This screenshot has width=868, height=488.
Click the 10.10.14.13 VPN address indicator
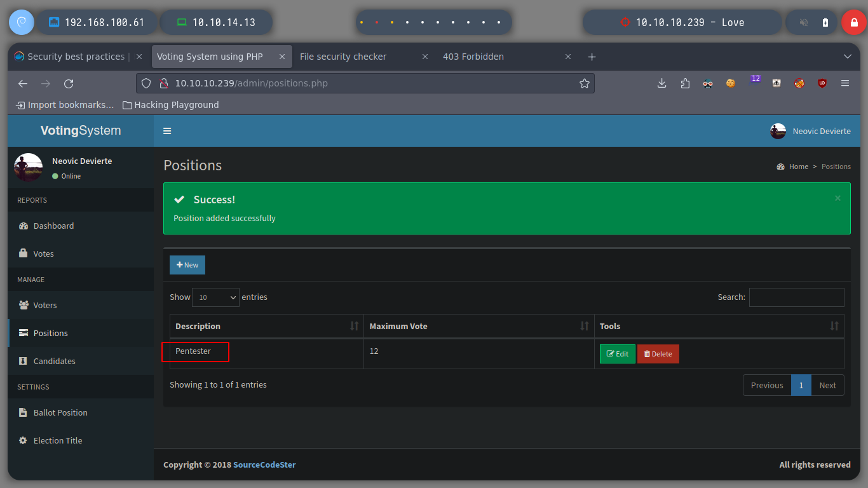[216, 22]
